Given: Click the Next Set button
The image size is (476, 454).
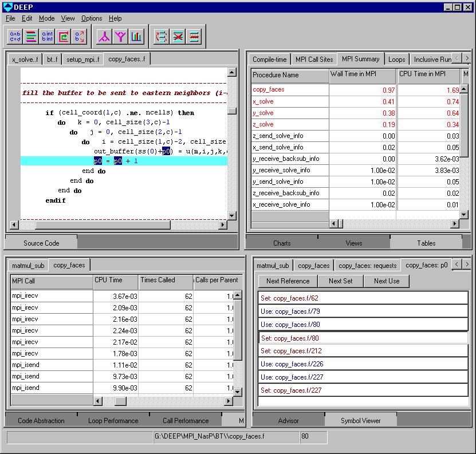Looking at the screenshot, I should pos(341,281).
